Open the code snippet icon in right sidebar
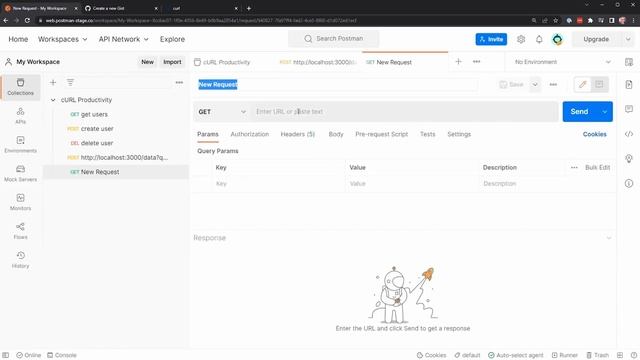This screenshot has width=640, height=360. [x=629, y=134]
